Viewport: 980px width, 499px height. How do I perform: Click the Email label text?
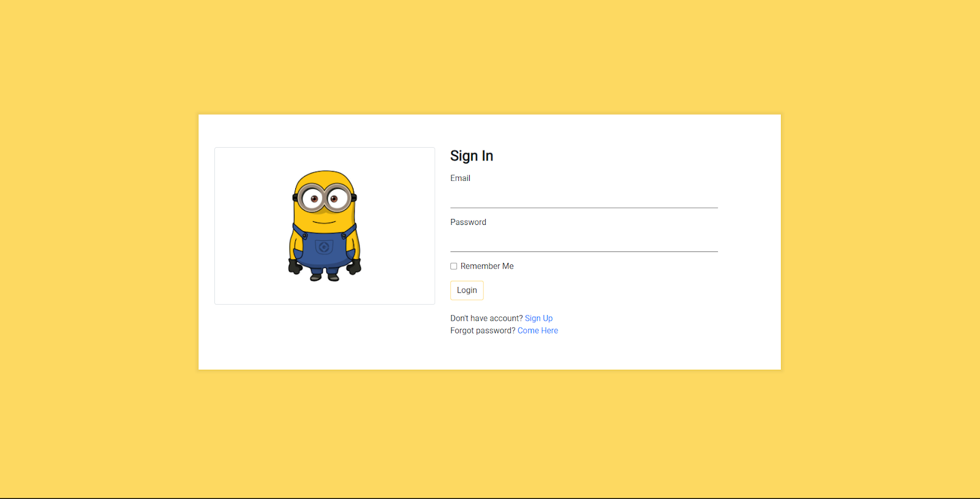point(460,178)
